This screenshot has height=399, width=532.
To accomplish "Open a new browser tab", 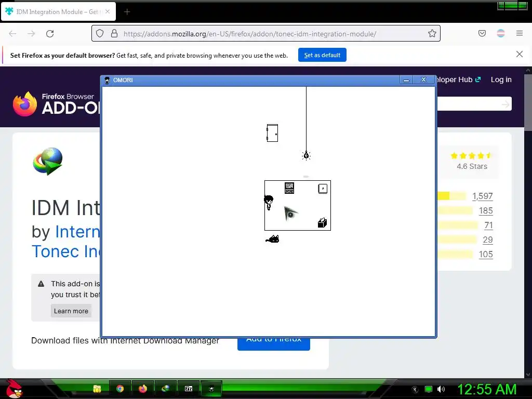I will click(127, 12).
